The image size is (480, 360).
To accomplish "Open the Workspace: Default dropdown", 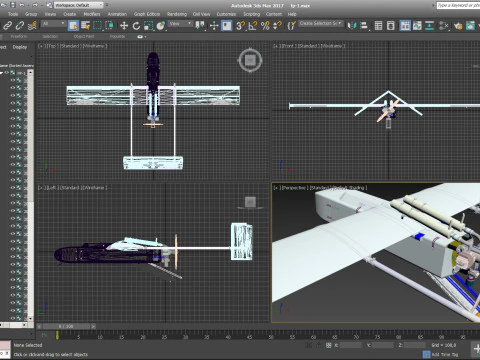I will point(79,5).
